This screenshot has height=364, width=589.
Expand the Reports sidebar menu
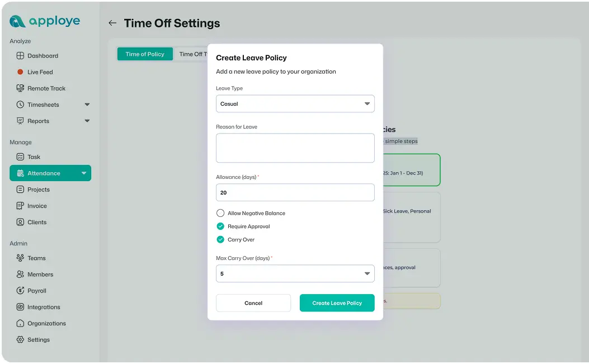coord(87,120)
